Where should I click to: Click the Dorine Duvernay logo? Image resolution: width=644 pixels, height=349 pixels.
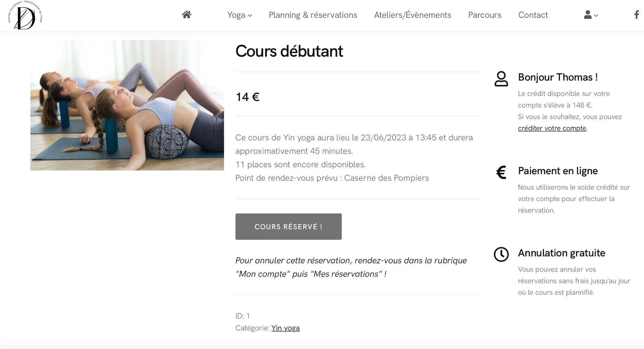click(x=25, y=15)
